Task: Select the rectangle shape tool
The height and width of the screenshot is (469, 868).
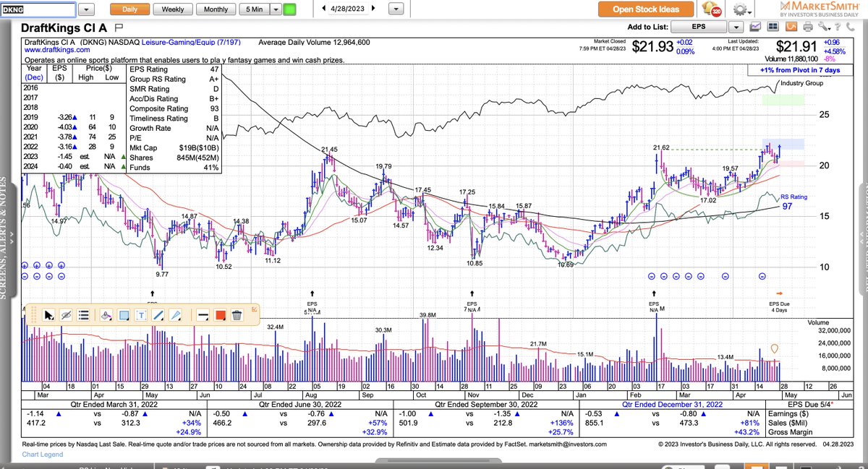Action: (x=124, y=315)
